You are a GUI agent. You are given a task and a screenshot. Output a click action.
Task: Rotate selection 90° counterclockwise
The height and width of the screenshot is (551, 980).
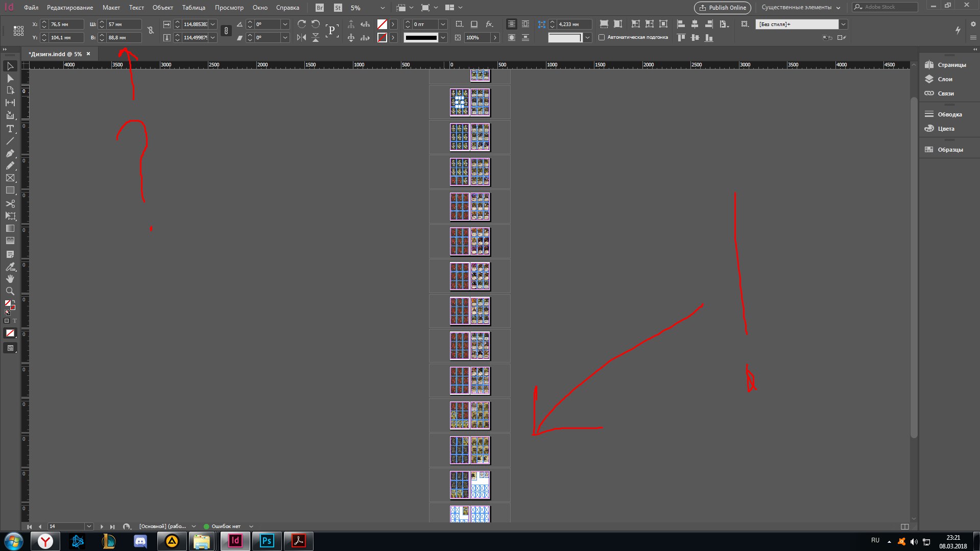[316, 24]
